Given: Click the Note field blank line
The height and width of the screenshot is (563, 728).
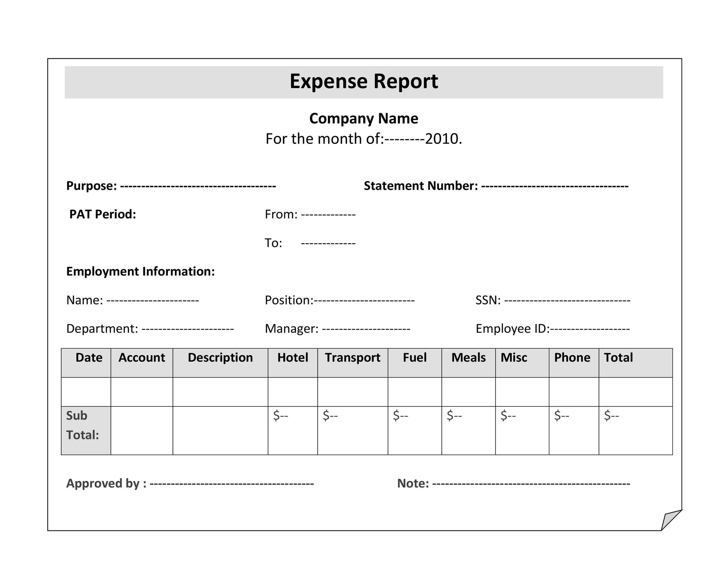Looking at the screenshot, I should coord(531,484).
